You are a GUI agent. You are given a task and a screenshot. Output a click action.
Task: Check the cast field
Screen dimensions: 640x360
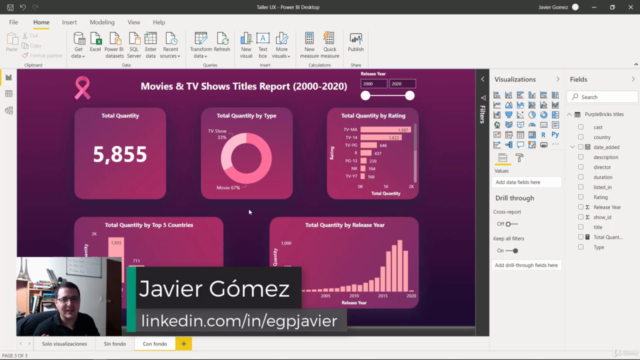coord(581,127)
